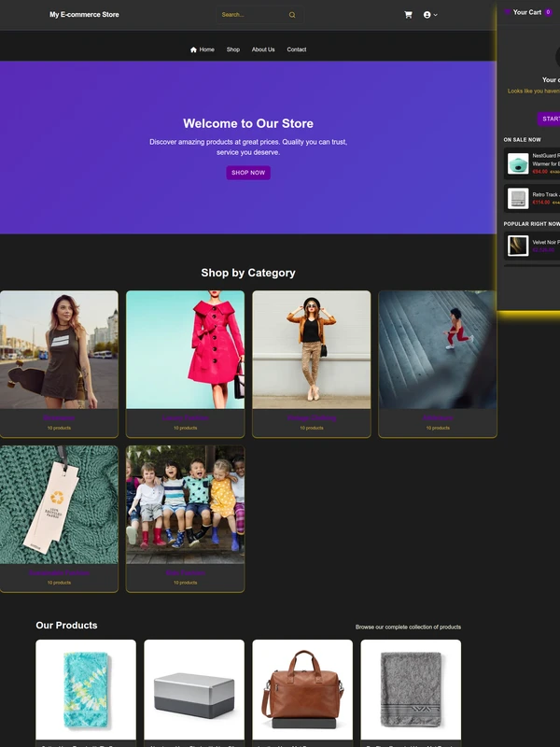The height and width of the screenshot is (747, 560).
Task: Click the NestGuard teal product thumbnail
Action: coord(518,163)
